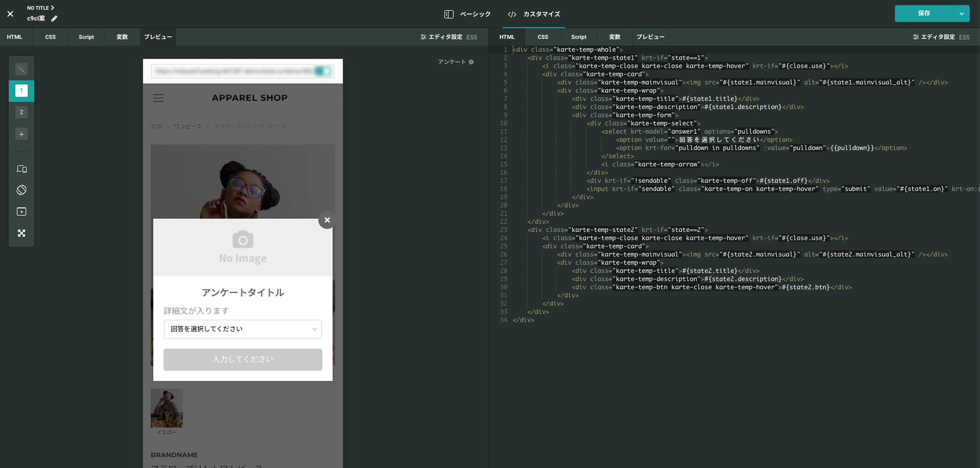Image resolution: width=980 pixels, height=468 pixels.
Task: Expand the dropdown arrow next to 保存
Action: 961,14
